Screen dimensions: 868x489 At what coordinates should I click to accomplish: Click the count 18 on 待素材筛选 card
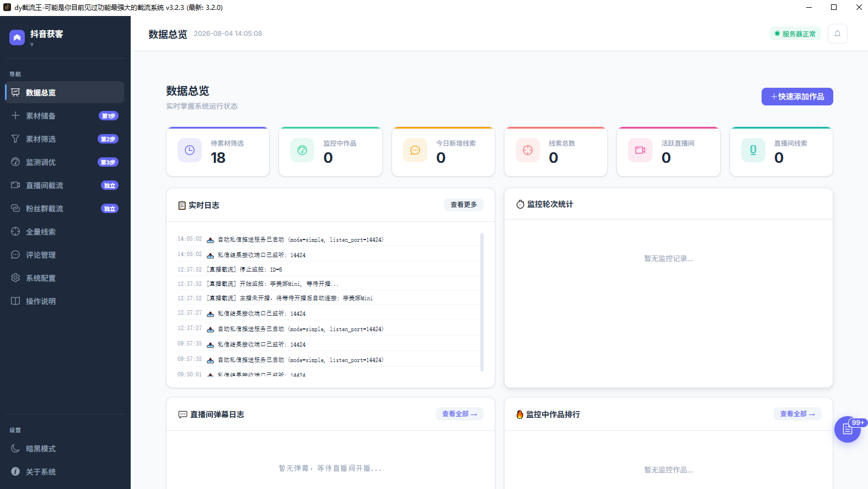tap(218, 158)
